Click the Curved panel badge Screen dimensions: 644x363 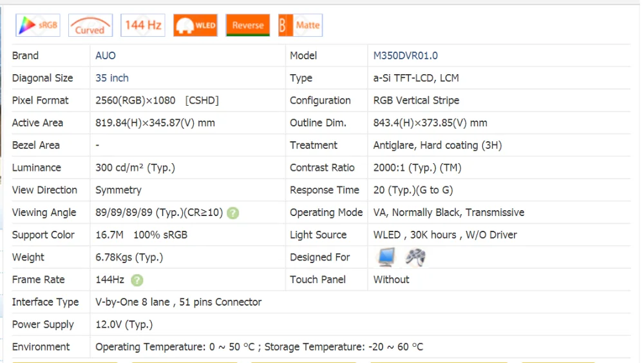[x=90, y=25]
